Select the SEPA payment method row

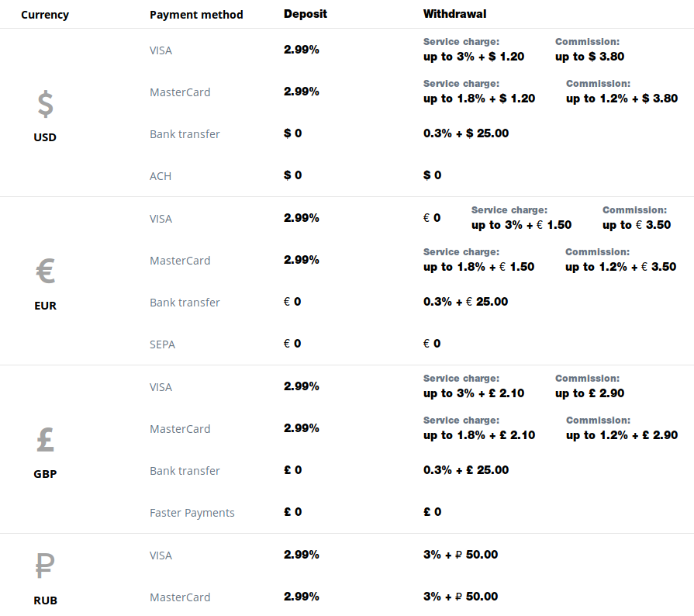tap(347, 344)
